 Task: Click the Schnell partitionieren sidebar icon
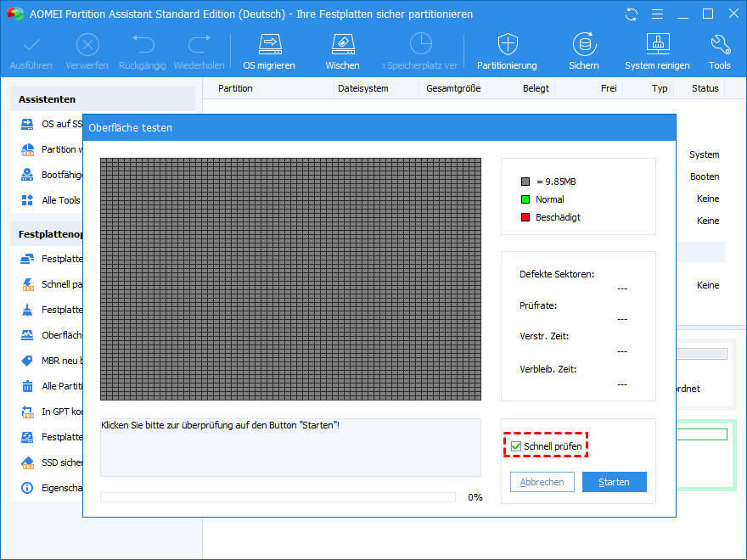pyautogui.click(x=28, y=285)
